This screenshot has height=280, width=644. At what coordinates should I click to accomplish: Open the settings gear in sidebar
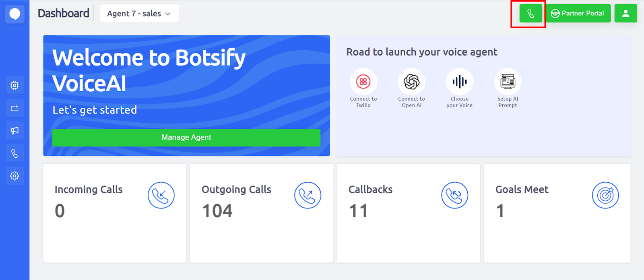click(x=15, y=176)
